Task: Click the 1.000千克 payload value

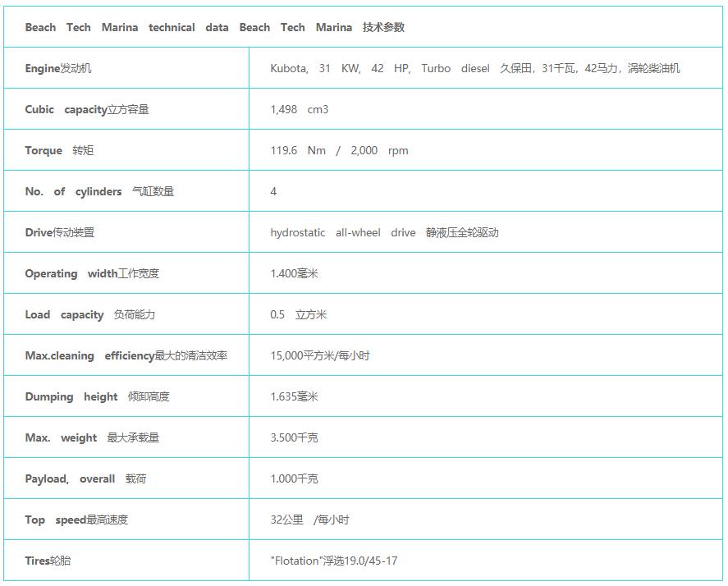Action: [x=294, y=478]
